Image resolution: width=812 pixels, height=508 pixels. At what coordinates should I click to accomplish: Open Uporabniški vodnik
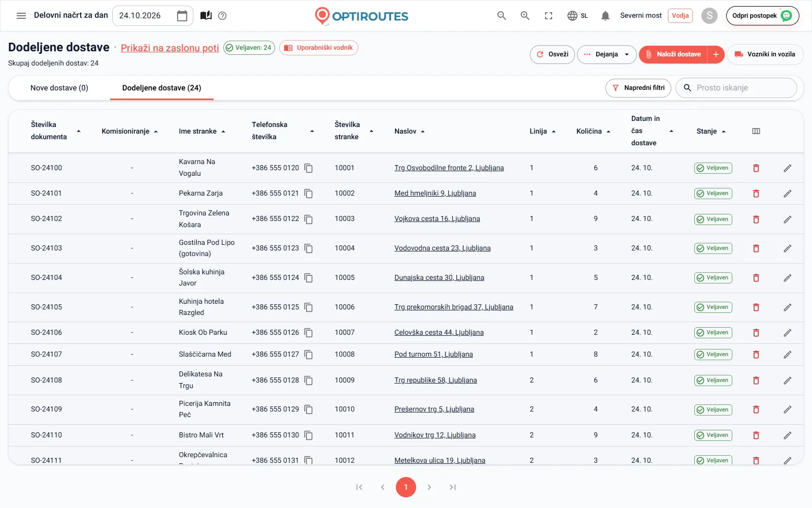[x=319, y=48]
